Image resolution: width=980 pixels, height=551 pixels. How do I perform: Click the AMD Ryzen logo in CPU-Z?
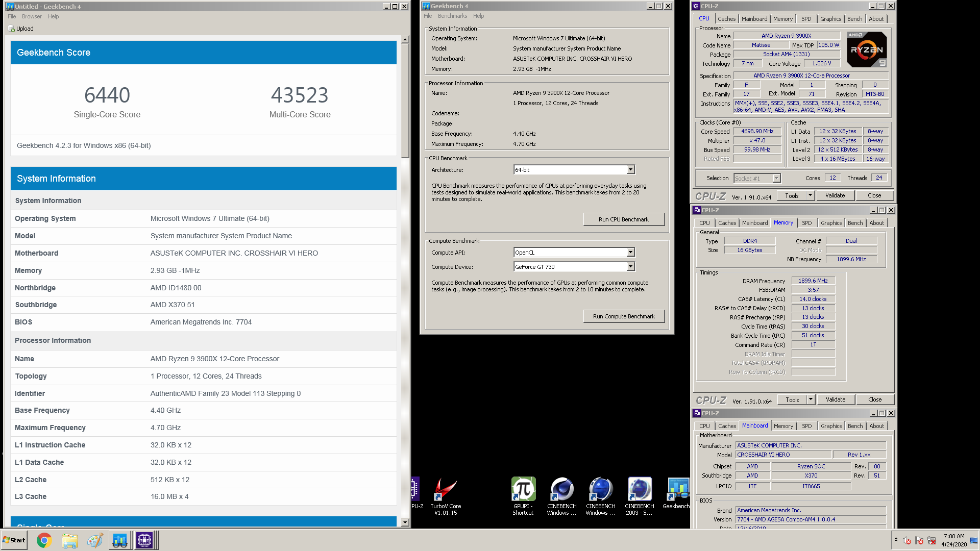pyautogui.click(x=867, y=49)
